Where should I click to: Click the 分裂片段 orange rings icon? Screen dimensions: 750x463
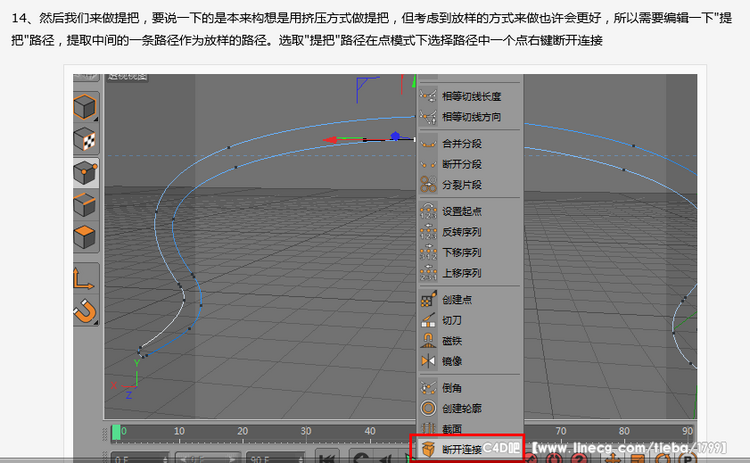pos(428,185)
